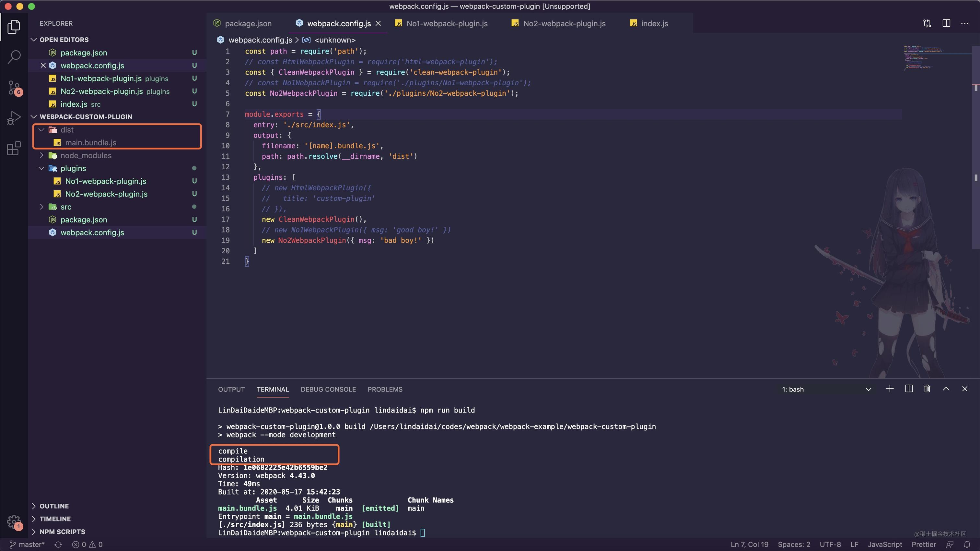Change cursor position via Ln 7, Col 19
Screen dimensions: 980x551
click(749, 545)
